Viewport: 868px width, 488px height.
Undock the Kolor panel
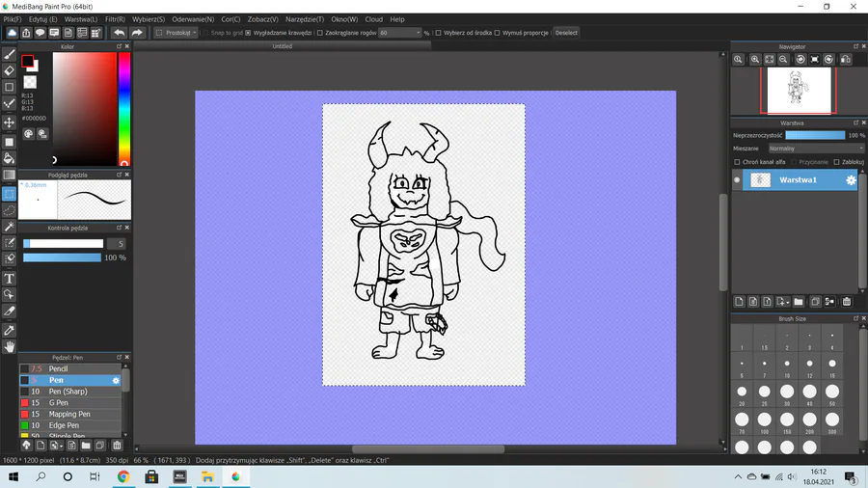119,46
